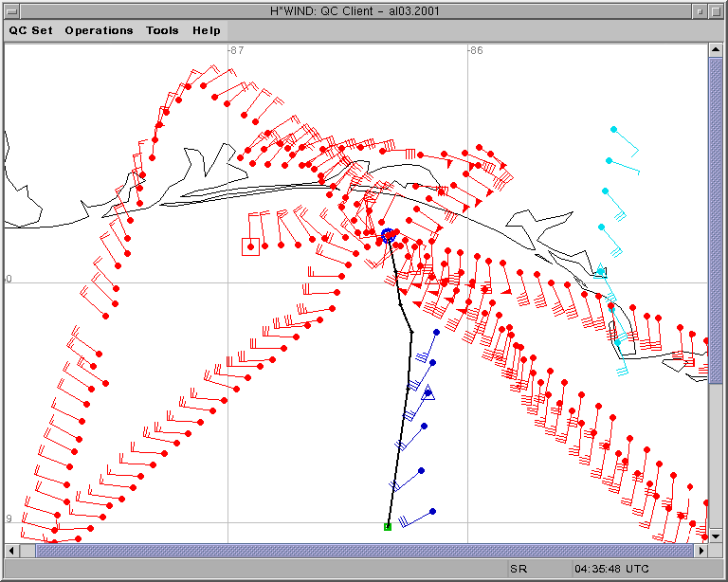Click the green square track endpoint marker

coord(388,526)
